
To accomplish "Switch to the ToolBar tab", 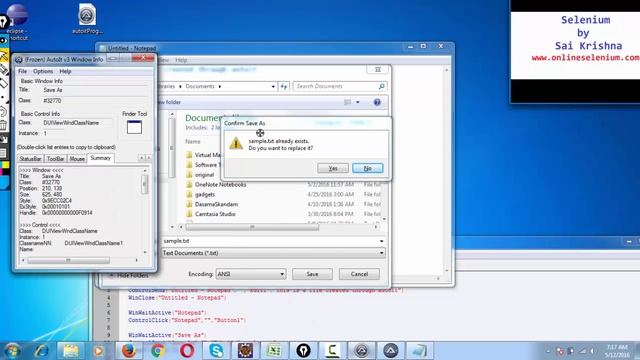I will point(55,159).
